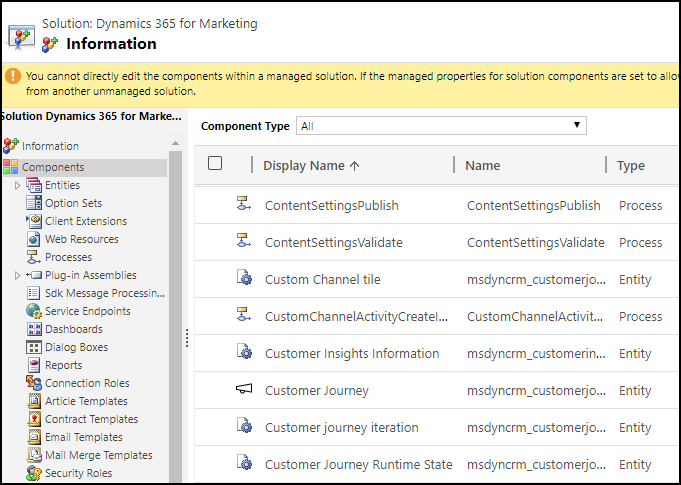Click the ContentSettingsValidate process row icon
This screenshot has height=485, width=681.
click(x=244, y=240)
